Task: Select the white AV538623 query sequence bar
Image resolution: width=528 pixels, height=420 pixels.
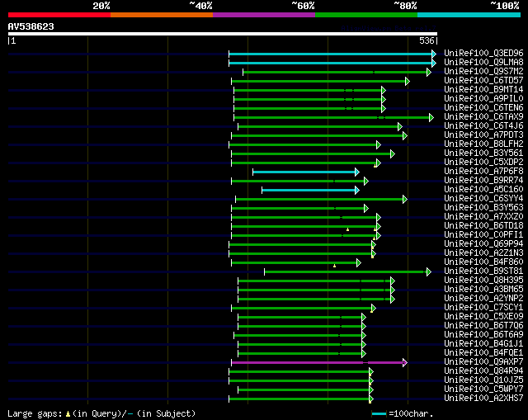Action: click(x=223, y=34)
